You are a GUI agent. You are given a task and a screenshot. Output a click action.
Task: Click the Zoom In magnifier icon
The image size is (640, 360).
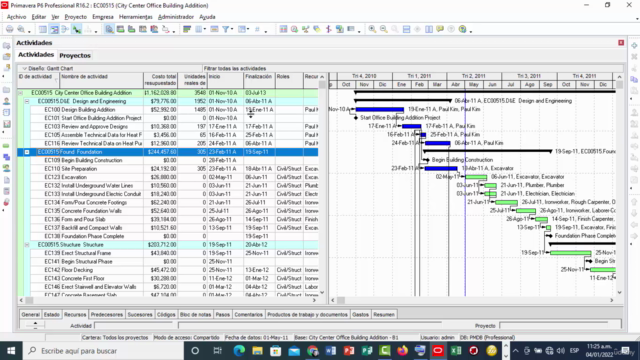pos(372,29)
